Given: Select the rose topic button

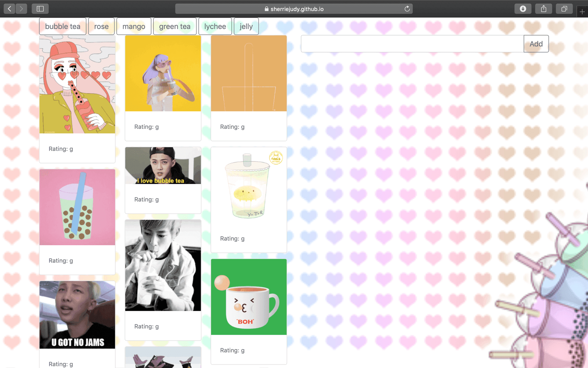Looking at the screenshot, I should pos(101,26).
